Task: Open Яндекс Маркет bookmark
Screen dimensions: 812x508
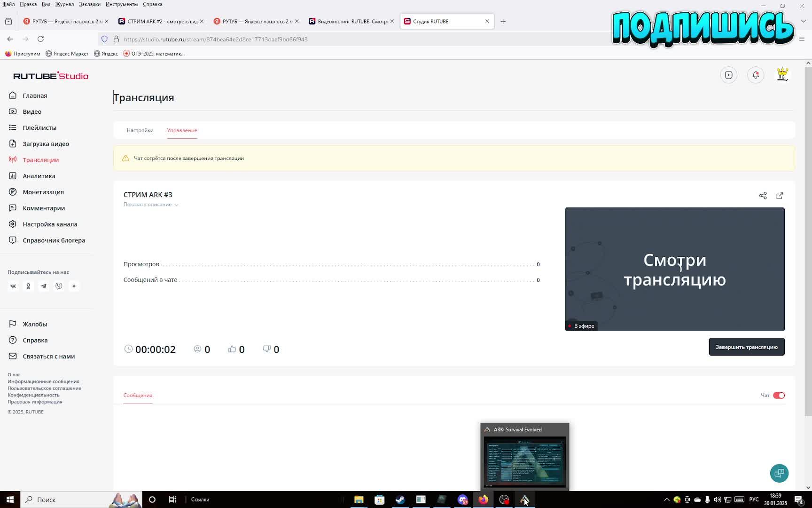Action: tap(67, 54)
